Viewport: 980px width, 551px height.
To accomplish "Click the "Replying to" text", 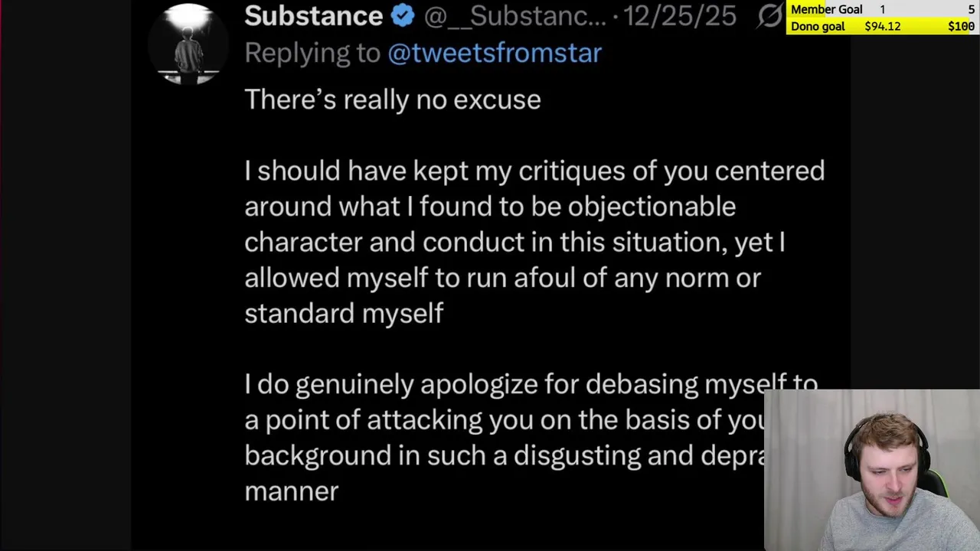I will click(312, 53).
